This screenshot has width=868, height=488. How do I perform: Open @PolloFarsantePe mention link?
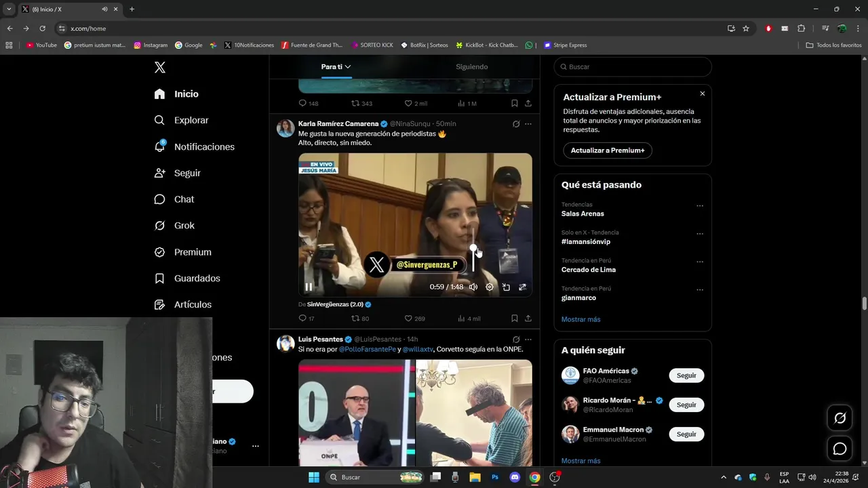click(368, 349)
